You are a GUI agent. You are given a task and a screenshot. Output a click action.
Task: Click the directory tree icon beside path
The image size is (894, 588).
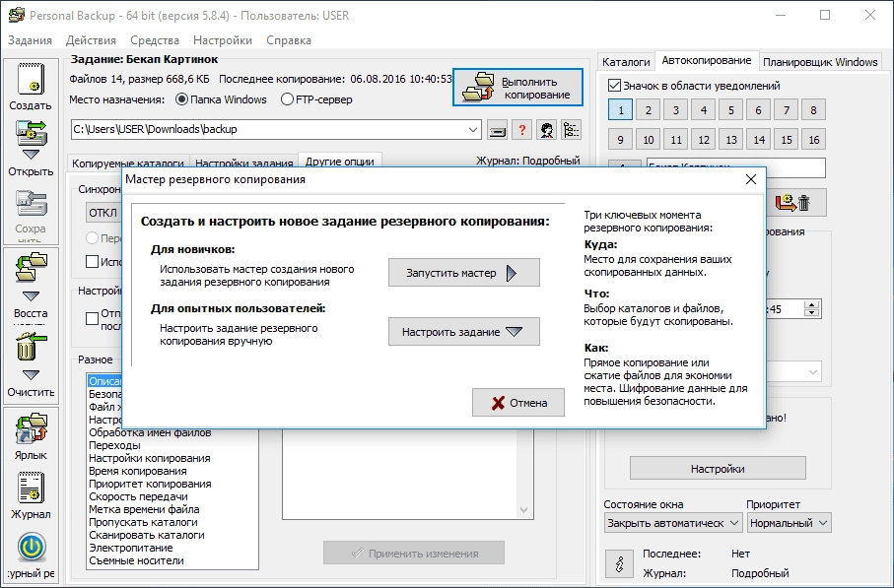571,130
